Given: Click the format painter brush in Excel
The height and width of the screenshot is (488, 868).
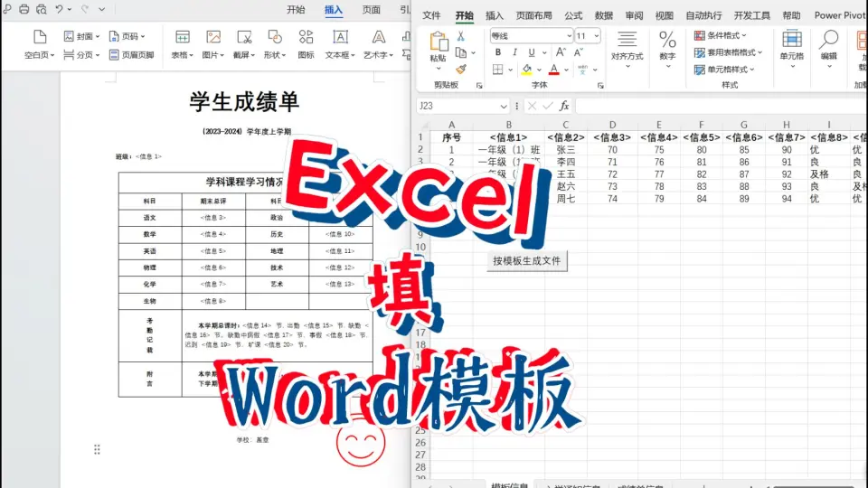Looking at the screenshot, I should point(460,70).
